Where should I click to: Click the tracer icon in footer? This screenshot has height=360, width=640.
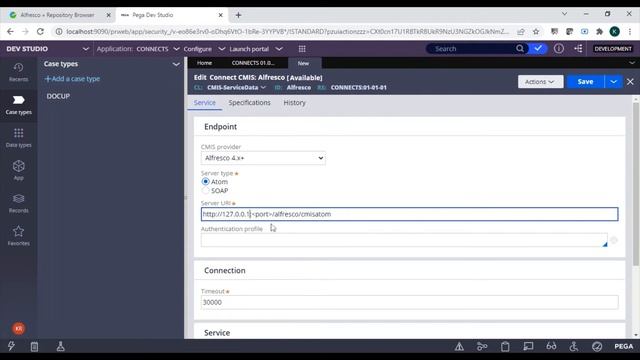[482, 347]
